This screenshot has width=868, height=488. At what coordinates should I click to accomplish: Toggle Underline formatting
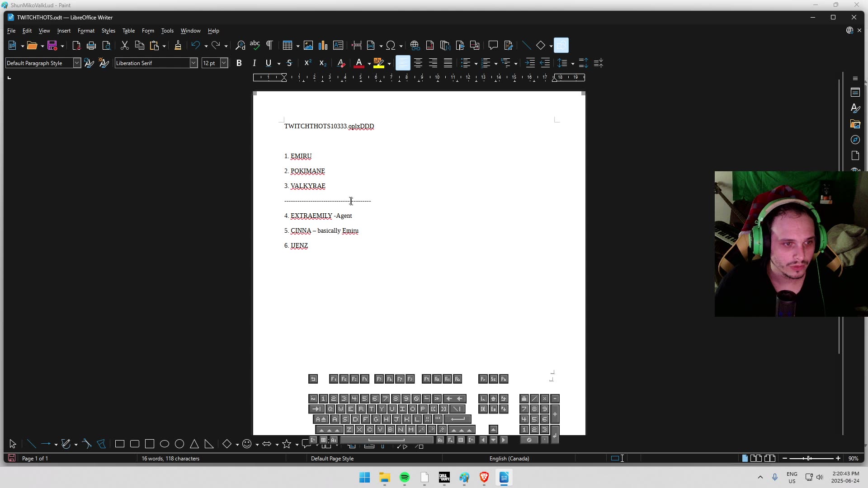click(269, 63)
